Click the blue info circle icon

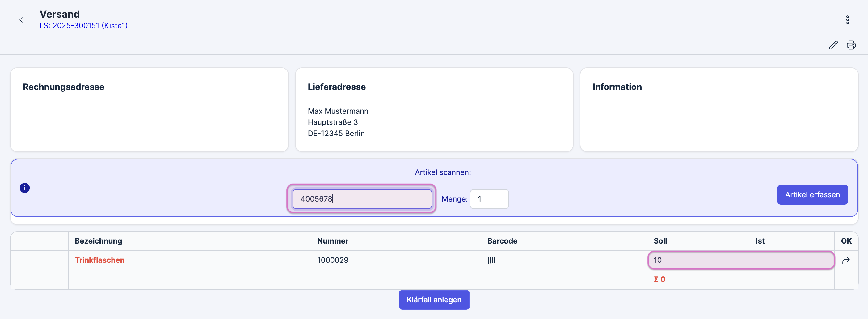click(x=25, y=188)
